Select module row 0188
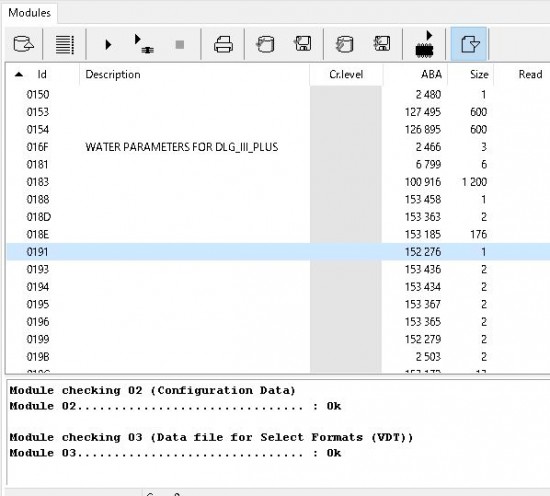This screenshot has width=550, height=496. [x=278, y=199]
